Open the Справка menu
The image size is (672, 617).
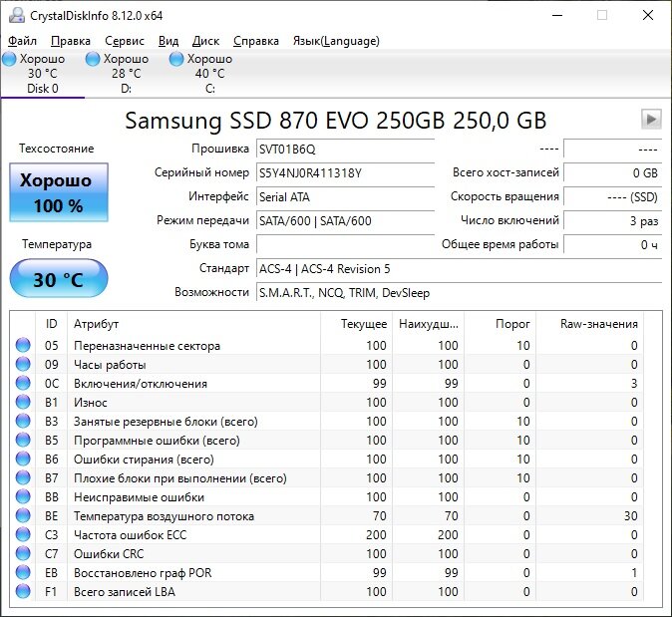(256, 41)
